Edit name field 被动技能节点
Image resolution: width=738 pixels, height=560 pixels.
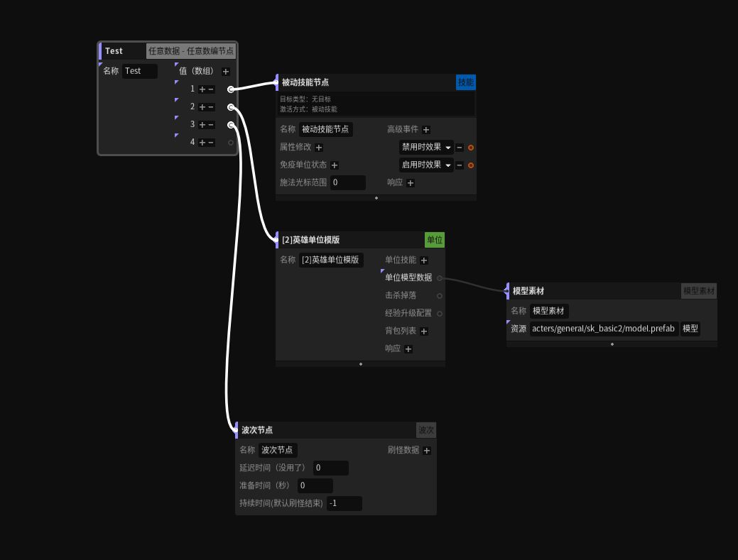325,129
